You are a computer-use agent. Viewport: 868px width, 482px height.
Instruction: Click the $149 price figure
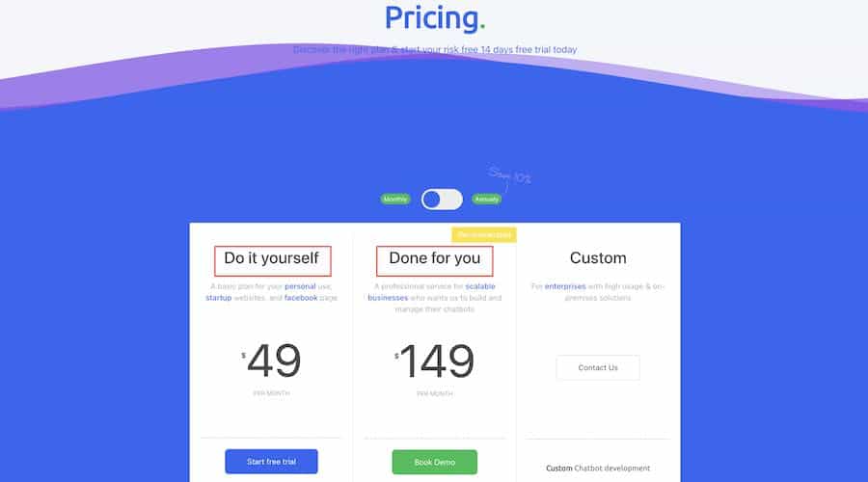(x=435, y=361)
